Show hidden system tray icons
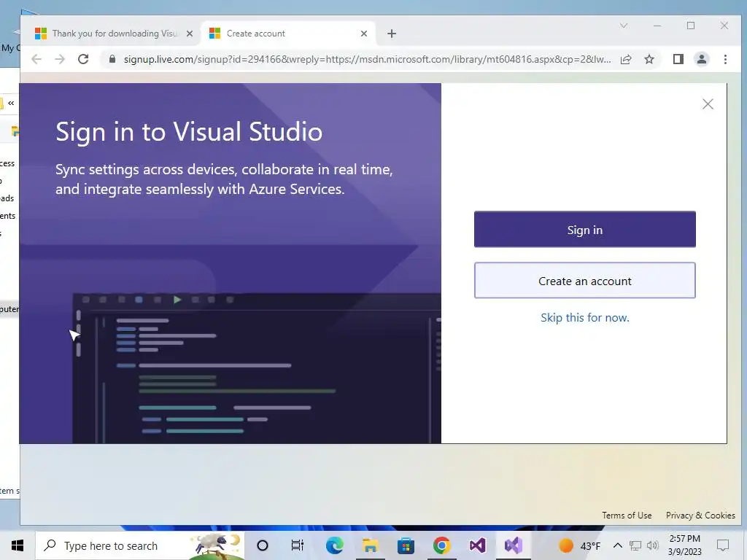747x560 pixels. click(617, 545)
